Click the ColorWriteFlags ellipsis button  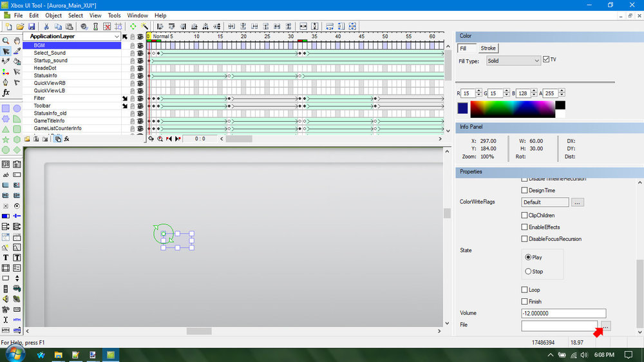coord(578,202)
